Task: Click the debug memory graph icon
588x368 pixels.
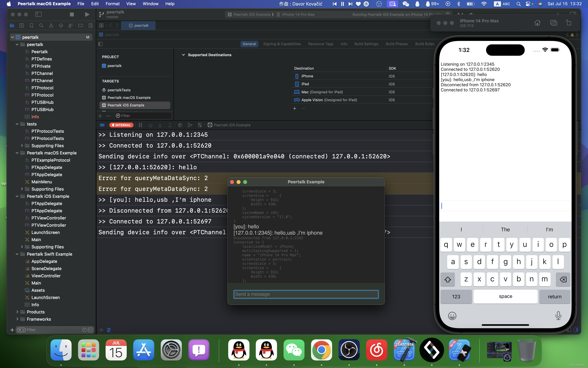Action: [190, 125]
